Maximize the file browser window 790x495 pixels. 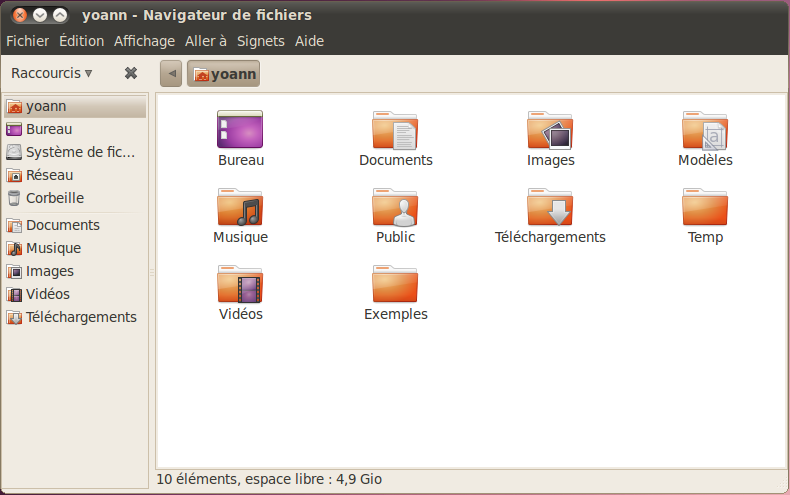pos(60,16)
